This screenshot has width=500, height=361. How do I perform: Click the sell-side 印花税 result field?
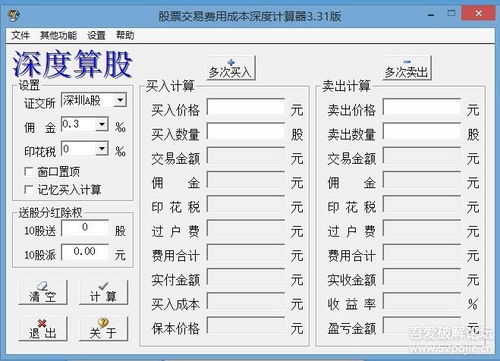[422, 204]
